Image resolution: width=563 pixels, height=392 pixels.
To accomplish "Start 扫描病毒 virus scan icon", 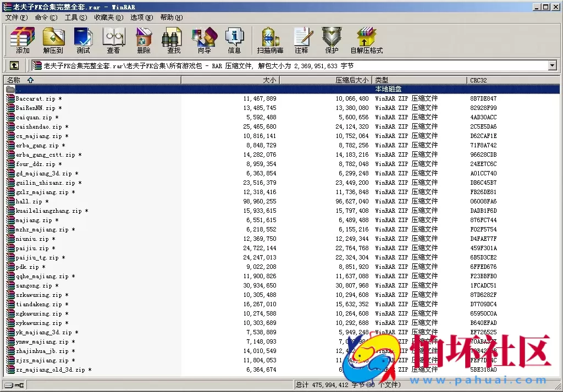I will tap(269, 40).
